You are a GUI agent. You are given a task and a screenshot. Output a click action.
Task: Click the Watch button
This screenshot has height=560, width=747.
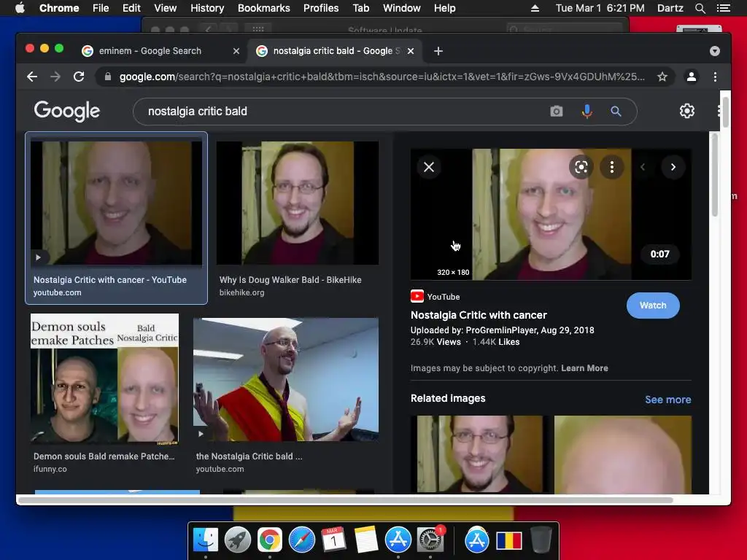pyautogui.click(x=653, y=306)
